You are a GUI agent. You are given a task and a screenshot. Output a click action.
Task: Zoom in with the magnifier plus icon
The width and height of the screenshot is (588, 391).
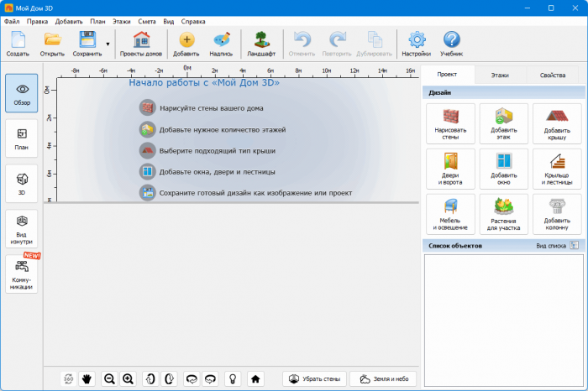128,379
